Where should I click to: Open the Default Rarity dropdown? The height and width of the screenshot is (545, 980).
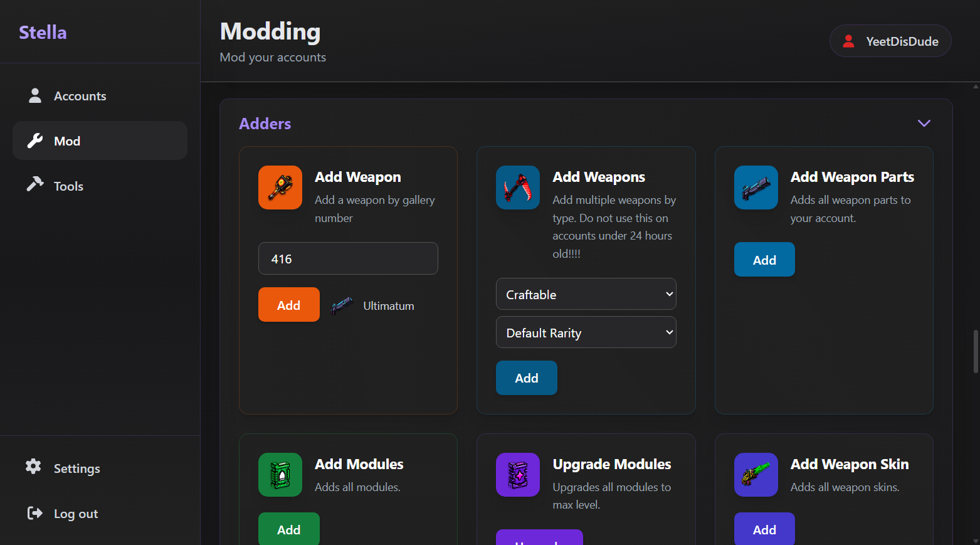click(586, 332)
